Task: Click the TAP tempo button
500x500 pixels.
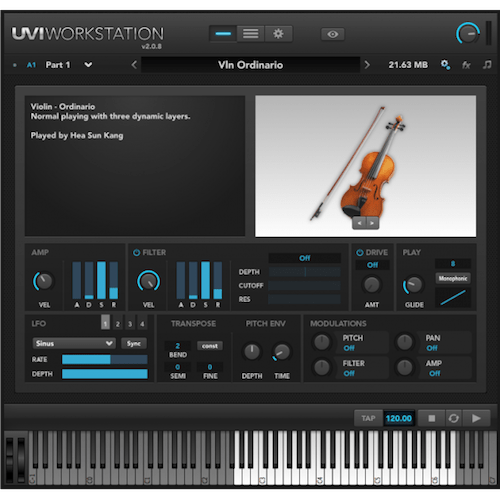Action: 368,418
